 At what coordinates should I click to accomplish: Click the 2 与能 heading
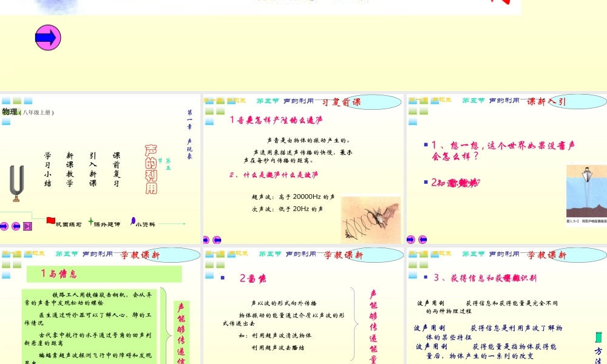(253, 278)
